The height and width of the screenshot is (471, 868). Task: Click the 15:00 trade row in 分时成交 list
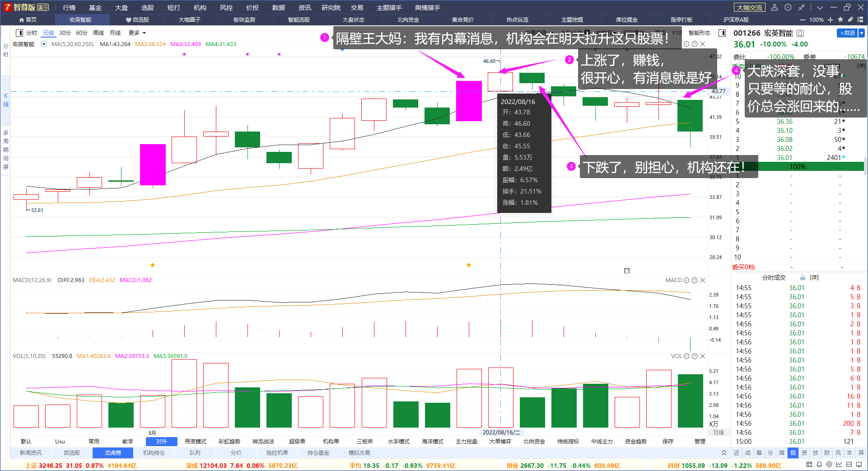point(798,442)
